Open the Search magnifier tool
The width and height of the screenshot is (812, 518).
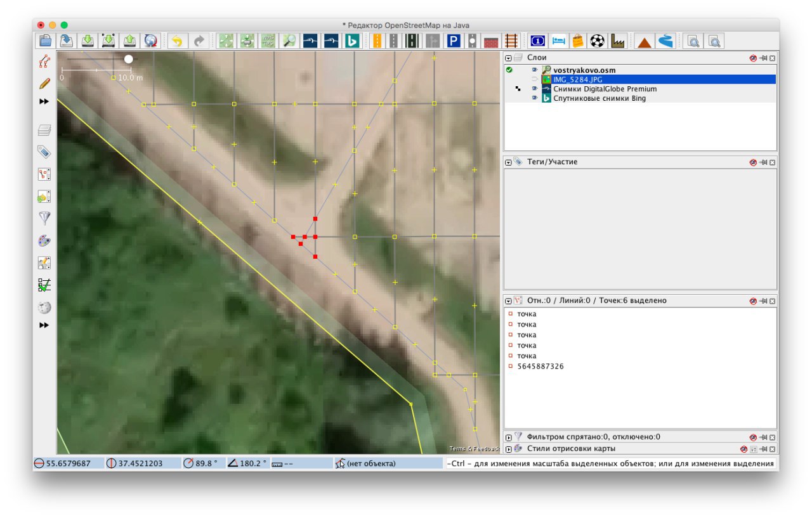(289, 41)
